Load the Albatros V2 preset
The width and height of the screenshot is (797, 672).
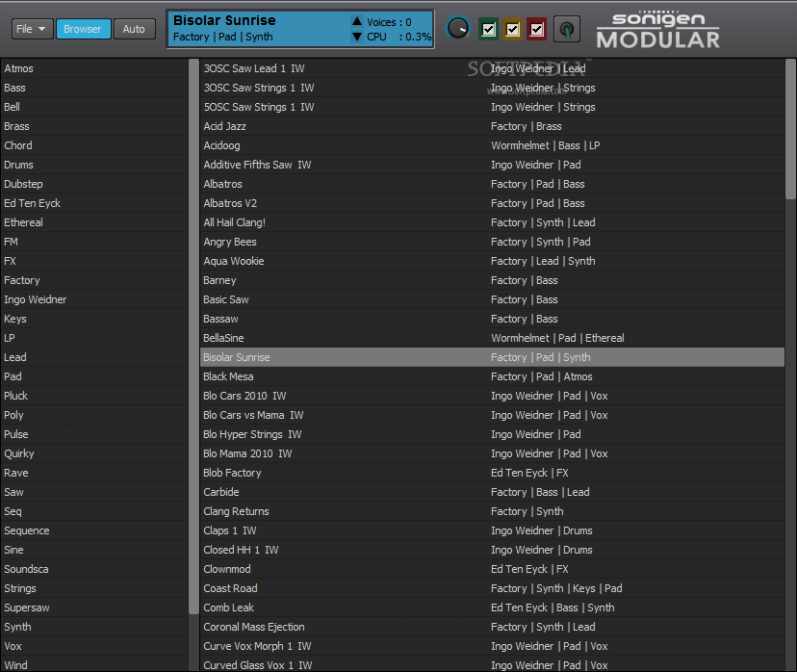coord(493,203)
